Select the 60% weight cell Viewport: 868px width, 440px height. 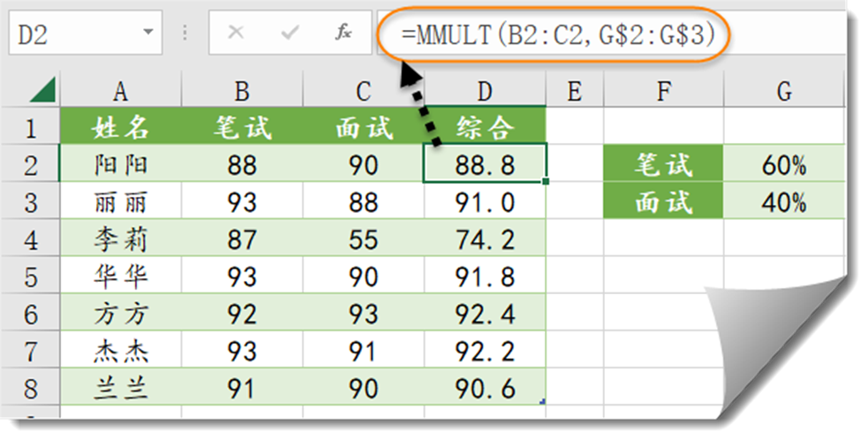coord(784,164)
